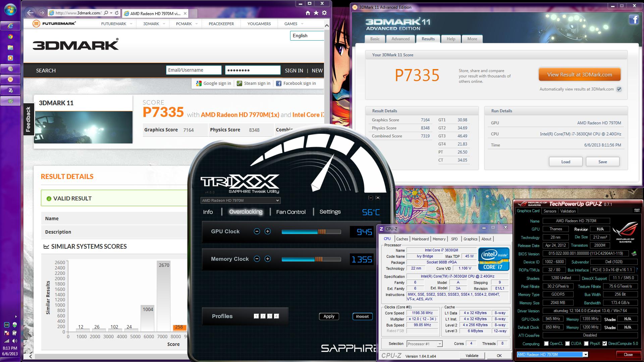The height and width of the screenshot is (362, 644).
Task: Click browser Favorites star icon
Action: [316, 13]
